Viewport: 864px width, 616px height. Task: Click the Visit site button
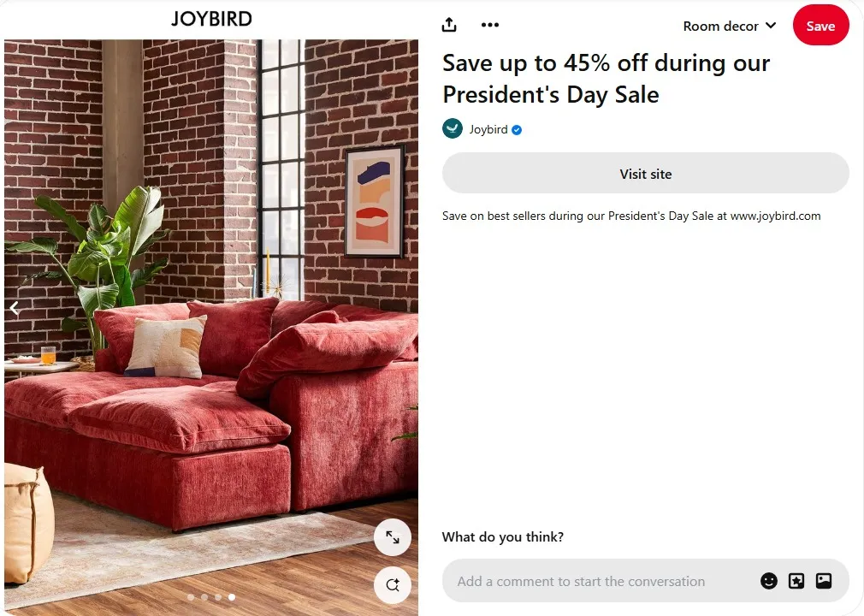point(645,173)
